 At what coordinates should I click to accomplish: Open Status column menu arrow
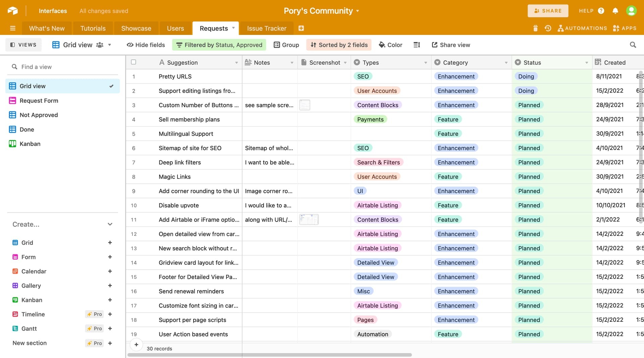[587, 63]
